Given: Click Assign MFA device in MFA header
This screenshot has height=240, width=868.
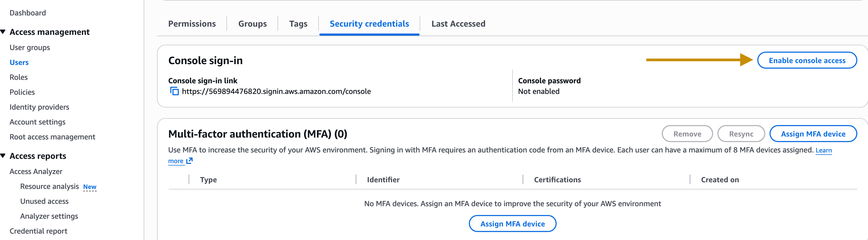Looking at the screenshot, I should coord(813,134).
